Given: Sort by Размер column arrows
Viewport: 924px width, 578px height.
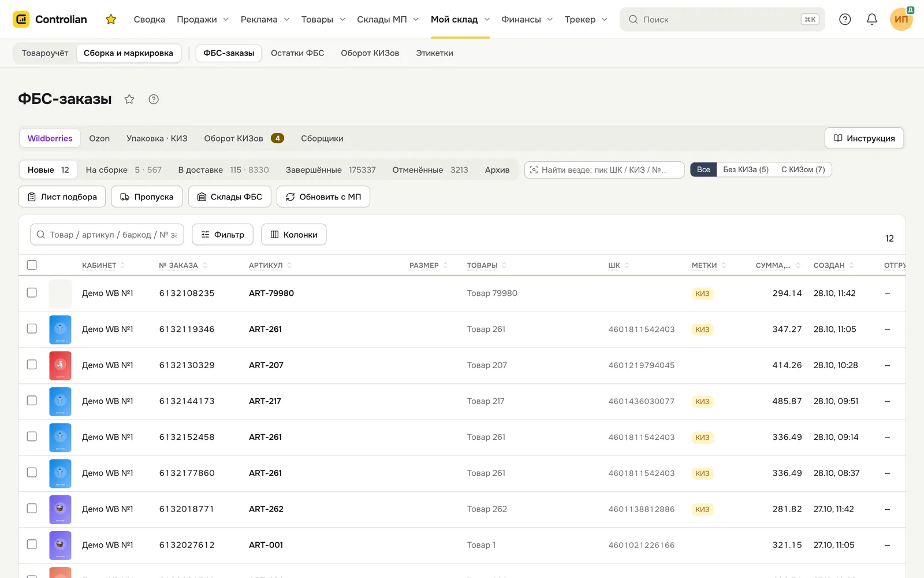Looking at the screenshot, I should click(445, 265).
